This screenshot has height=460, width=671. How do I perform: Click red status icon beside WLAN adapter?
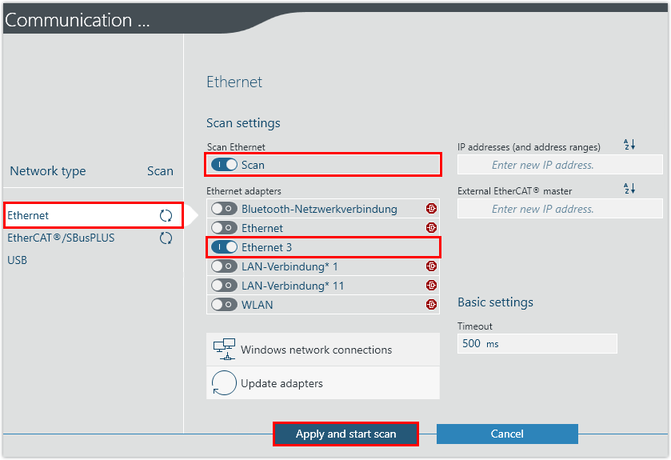click(431, 304)
